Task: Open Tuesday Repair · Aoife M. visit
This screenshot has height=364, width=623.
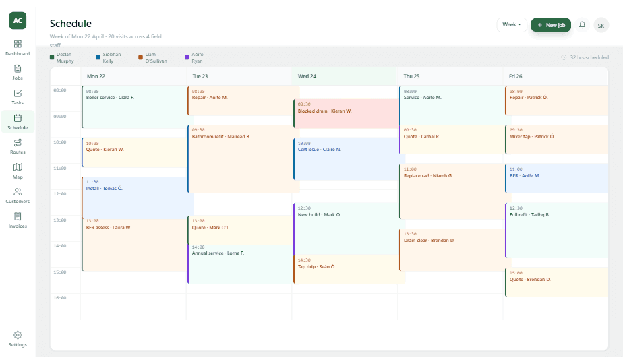Action: pos(239,101)
